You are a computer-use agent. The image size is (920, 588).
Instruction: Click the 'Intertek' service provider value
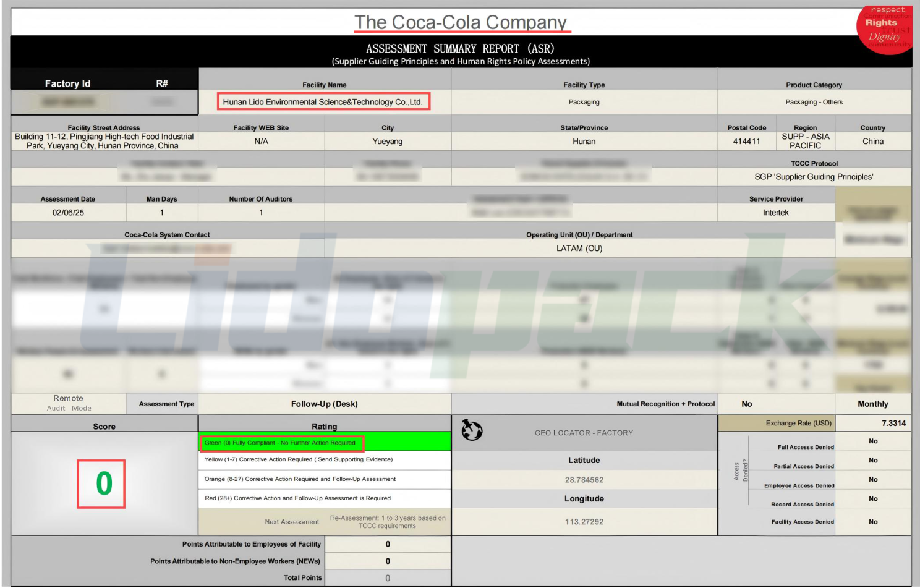click(776, 212)
